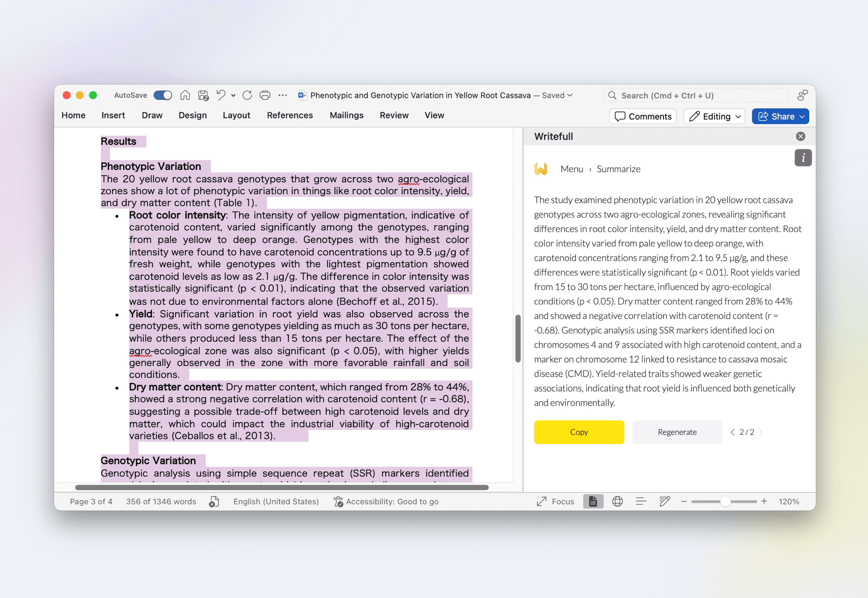Open the spelling and proofing status icon

click(x=214, y=501)
